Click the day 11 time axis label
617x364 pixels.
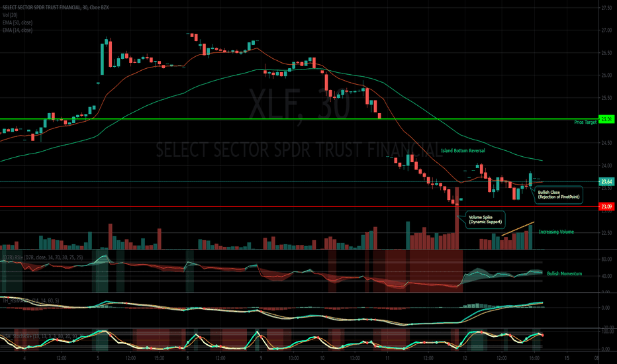[387, 358]
